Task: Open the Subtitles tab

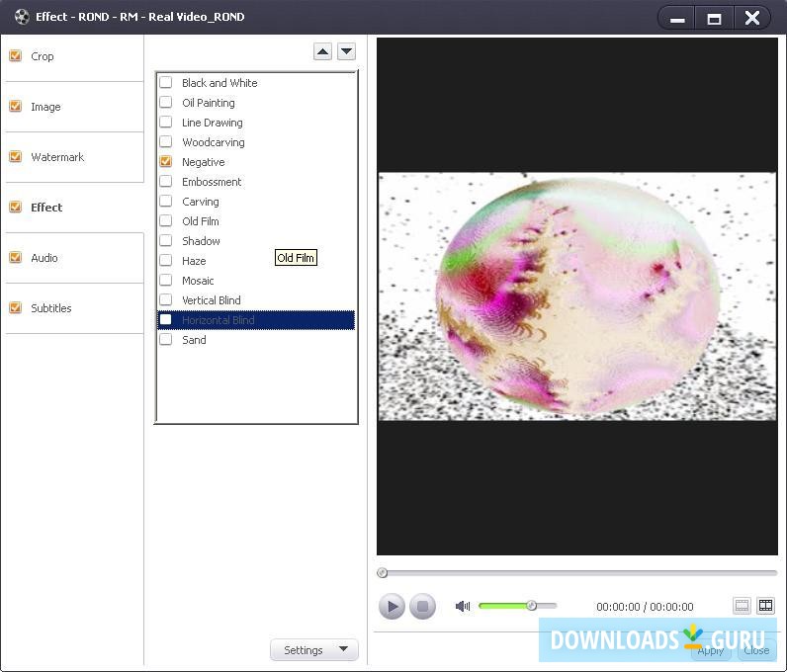Action: [51, 308]
